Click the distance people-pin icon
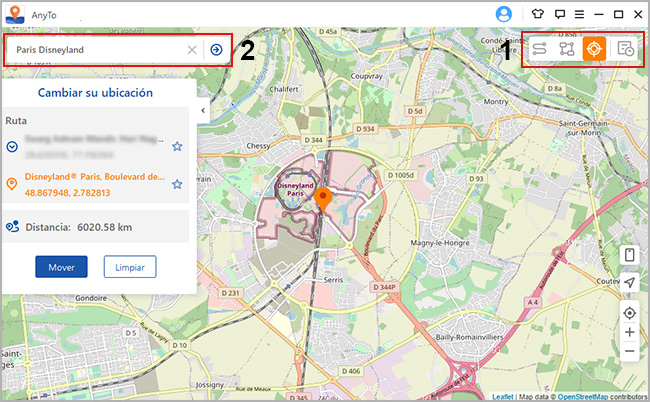 pos(12,227)
